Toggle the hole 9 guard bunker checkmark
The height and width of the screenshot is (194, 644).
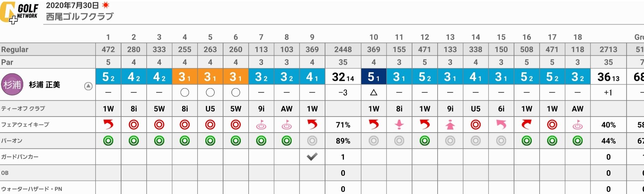tap(312, 157)
